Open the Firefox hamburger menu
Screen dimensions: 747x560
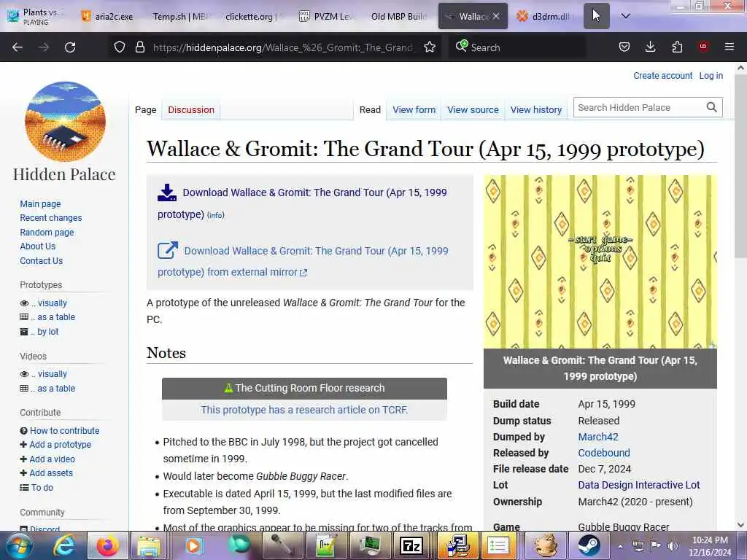pyautogui.click(x=729, y=47)
